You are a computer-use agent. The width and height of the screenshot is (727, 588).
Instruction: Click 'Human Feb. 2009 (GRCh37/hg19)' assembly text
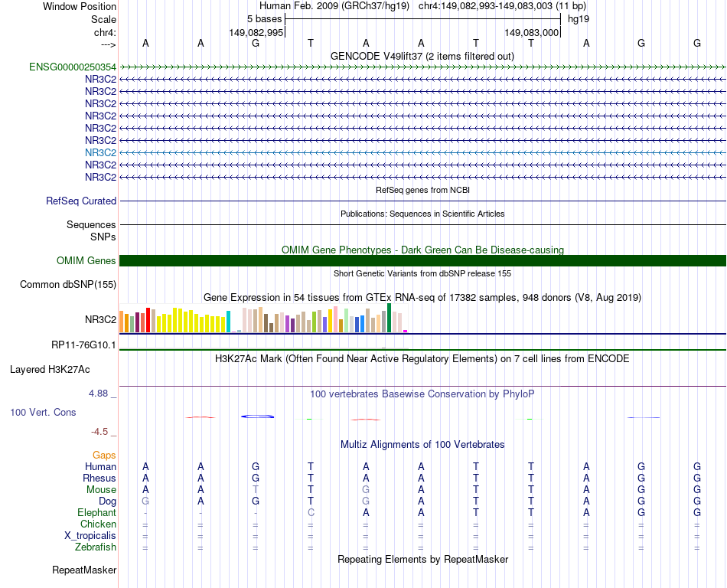334,6
